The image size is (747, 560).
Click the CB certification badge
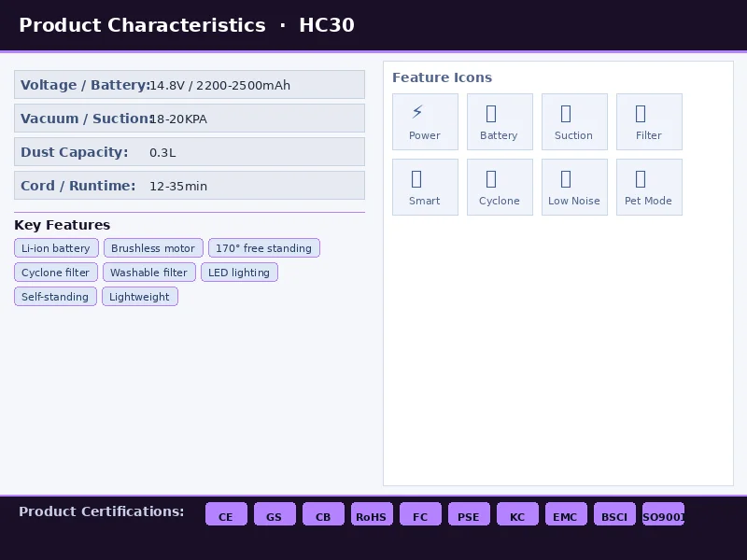[323, 514]
